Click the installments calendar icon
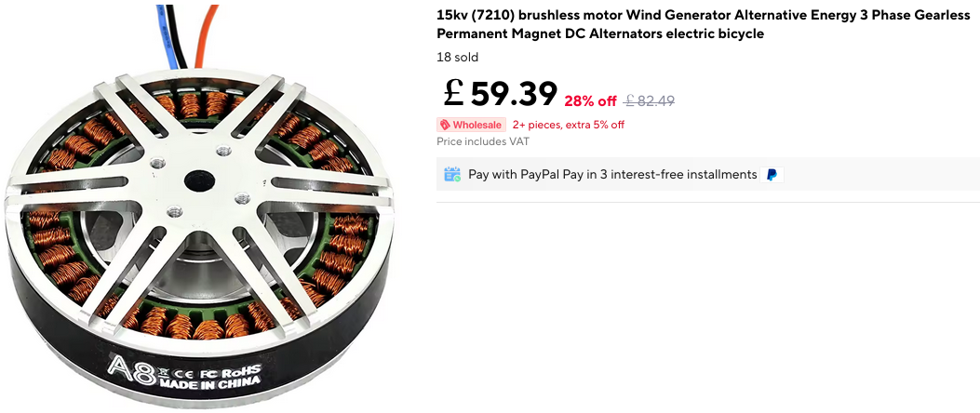This screenshot has width=980, height=413. coord(452,174)
